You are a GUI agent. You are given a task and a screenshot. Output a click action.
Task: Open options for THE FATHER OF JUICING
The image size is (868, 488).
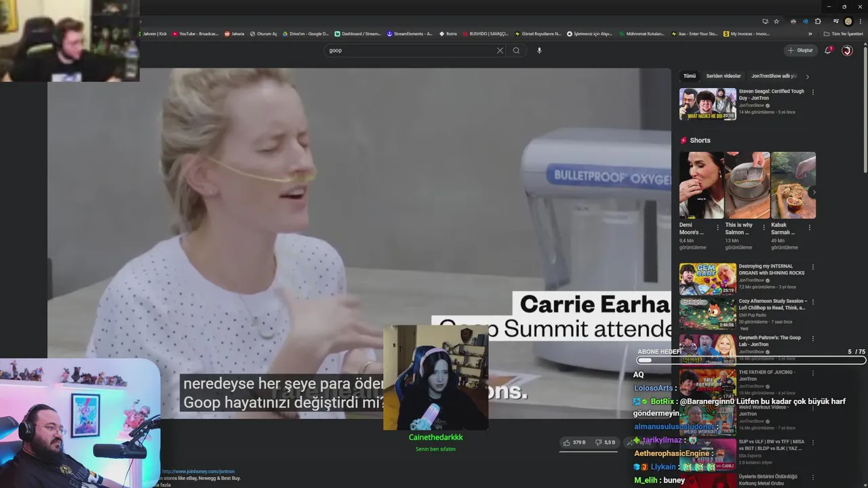click(x=812, y=373)
